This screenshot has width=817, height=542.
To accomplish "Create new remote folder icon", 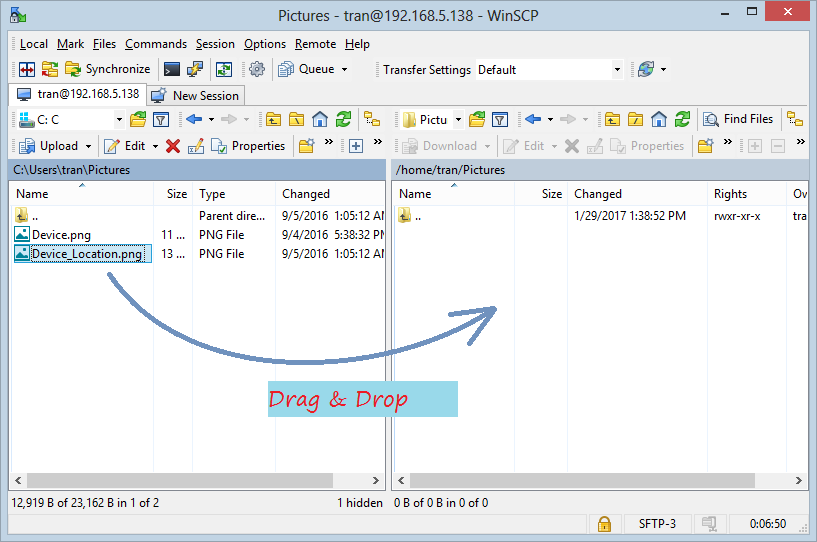I will [x=705, y=146].
